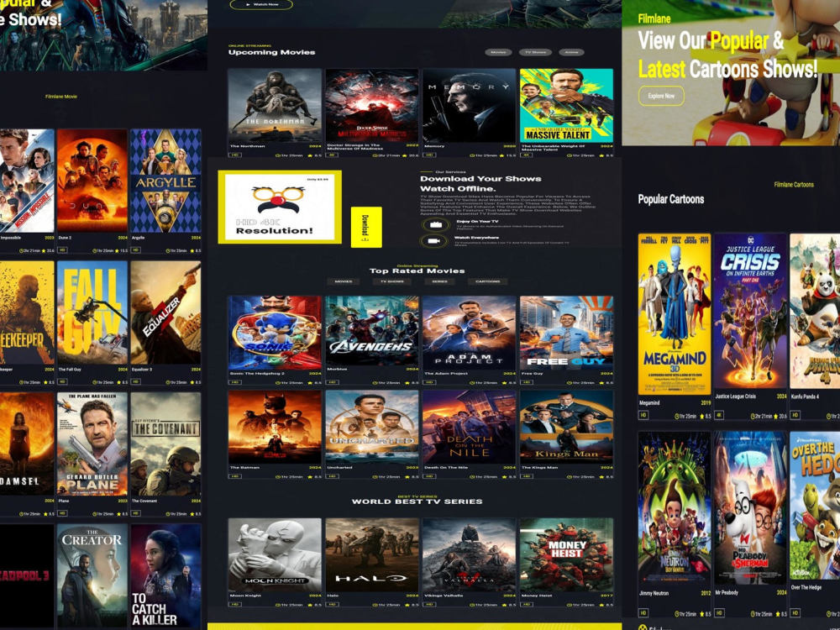This screenshot has height=630, width=840.
Task: Click the HD badge under Dune 2 card
Action: pos(63,249)
